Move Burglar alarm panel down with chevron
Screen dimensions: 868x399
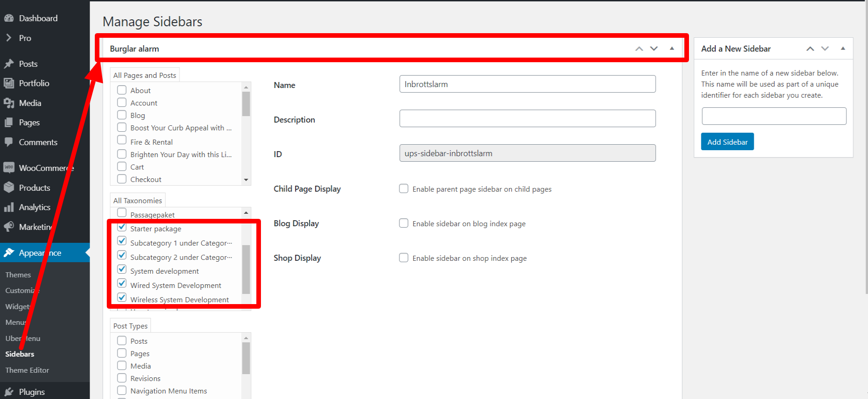[x=654, y=48]
